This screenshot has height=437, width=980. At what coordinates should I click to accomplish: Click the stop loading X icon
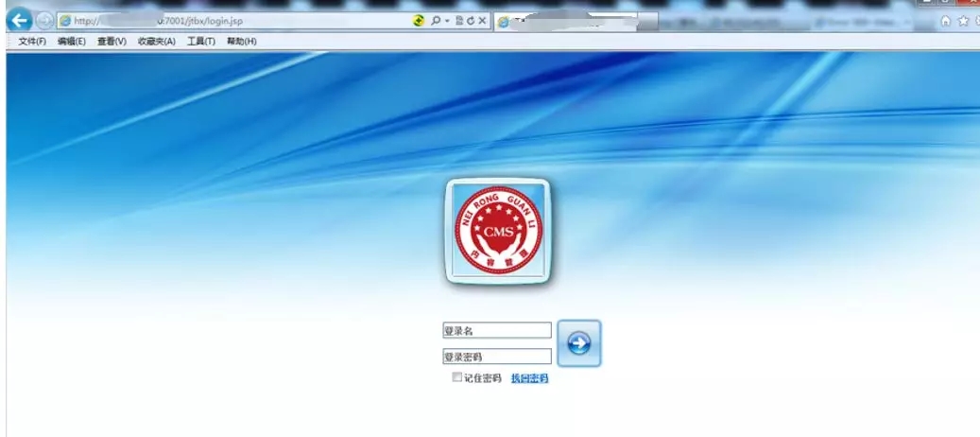pos(482,21)
